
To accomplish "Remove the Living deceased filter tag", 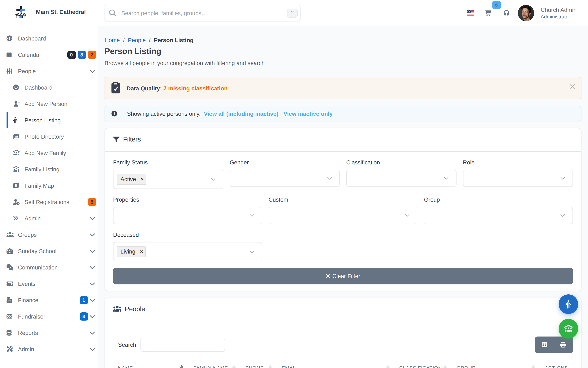I will tap(142, 252).
